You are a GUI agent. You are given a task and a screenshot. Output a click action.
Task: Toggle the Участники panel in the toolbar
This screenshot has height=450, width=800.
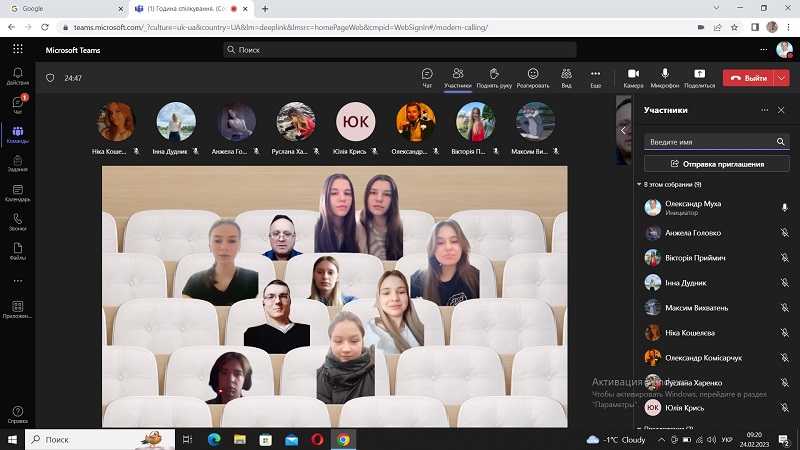(x=457, y=77)
